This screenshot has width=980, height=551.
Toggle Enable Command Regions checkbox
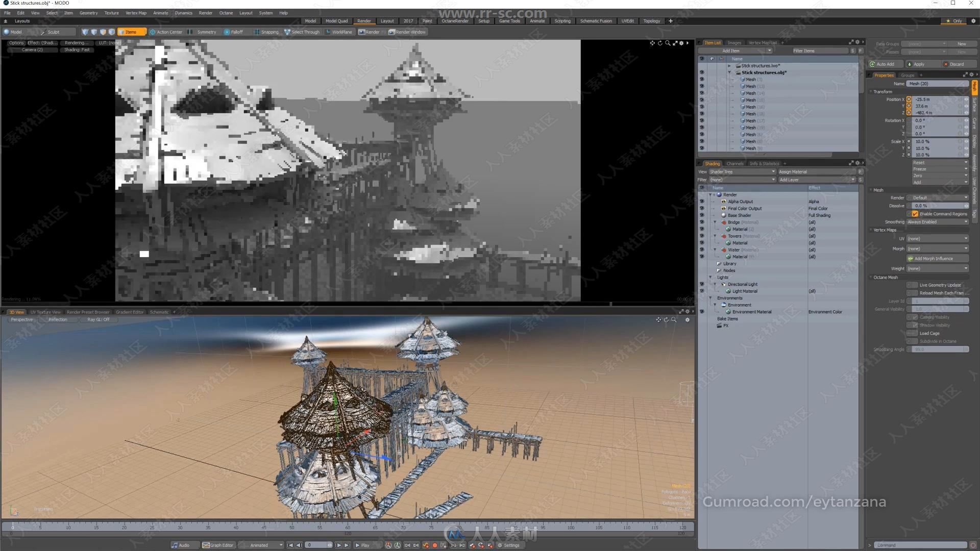point(915,214)
